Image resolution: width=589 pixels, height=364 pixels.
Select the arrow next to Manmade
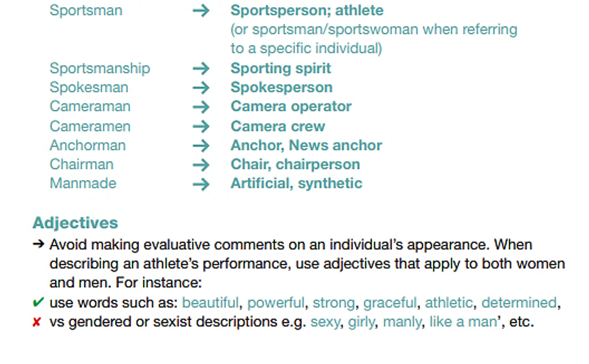click(202, 184)
